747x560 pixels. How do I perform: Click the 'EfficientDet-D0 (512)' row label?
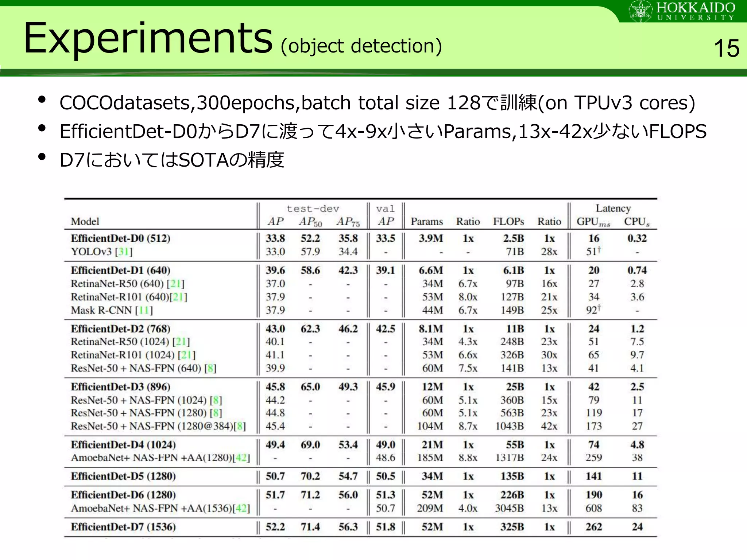(121, 238)
